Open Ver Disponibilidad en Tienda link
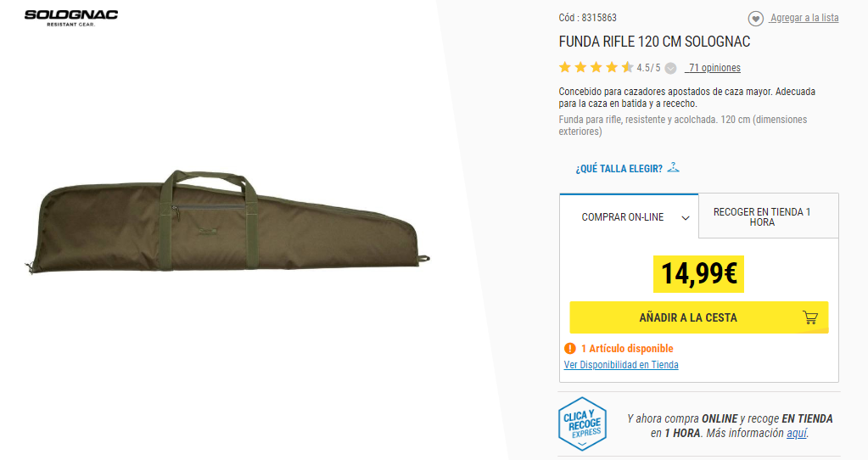The height and width of the screenshot is (460, 868). [x=621, y=365]
